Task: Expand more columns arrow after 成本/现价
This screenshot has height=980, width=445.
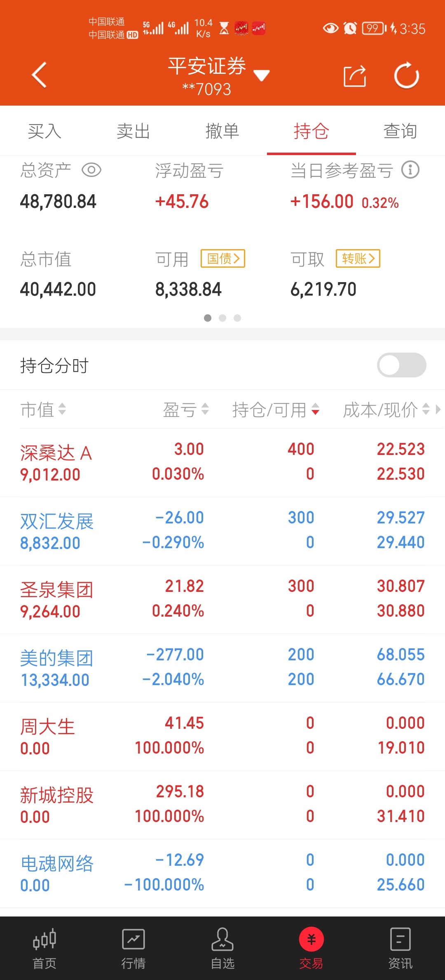Action: click(438, 410)
